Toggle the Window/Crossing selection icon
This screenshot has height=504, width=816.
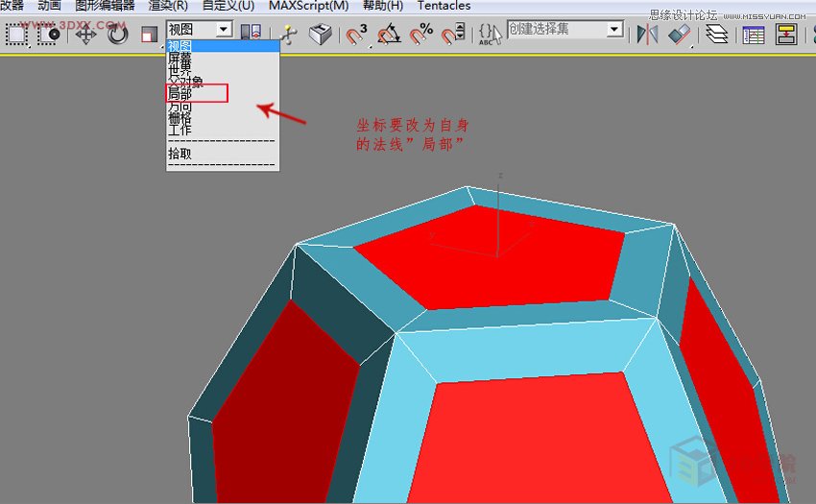point(49,35)
